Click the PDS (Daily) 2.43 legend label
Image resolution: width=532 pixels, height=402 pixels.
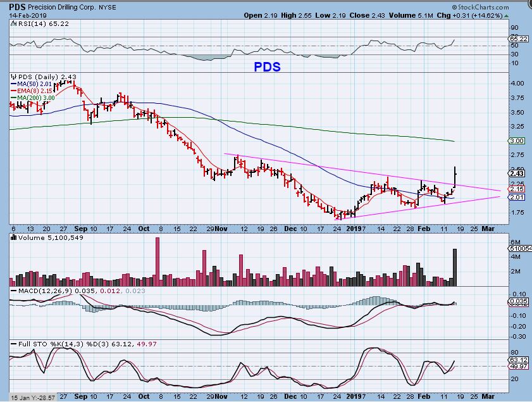47,77
